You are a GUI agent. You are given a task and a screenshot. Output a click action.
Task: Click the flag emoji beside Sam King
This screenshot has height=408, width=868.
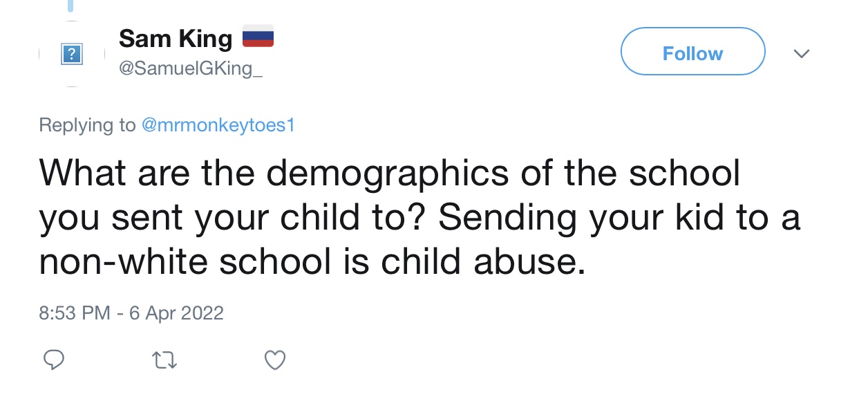[258, 37]
